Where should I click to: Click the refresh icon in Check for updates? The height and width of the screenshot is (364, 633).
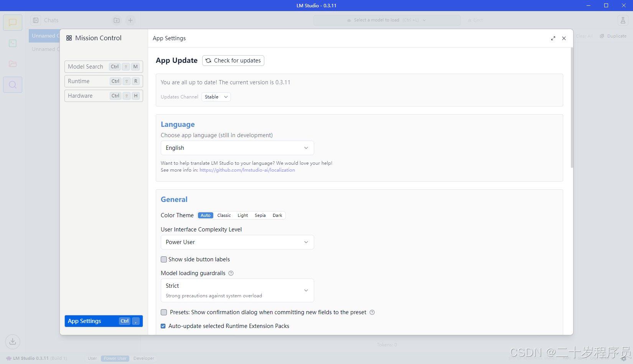click(208, 61)
